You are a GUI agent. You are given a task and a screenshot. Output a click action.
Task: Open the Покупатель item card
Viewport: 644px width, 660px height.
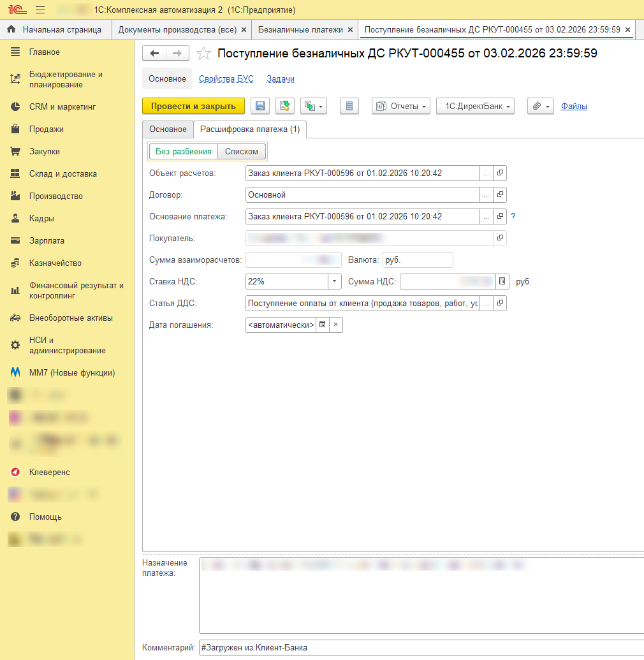(x=500, y=238)
